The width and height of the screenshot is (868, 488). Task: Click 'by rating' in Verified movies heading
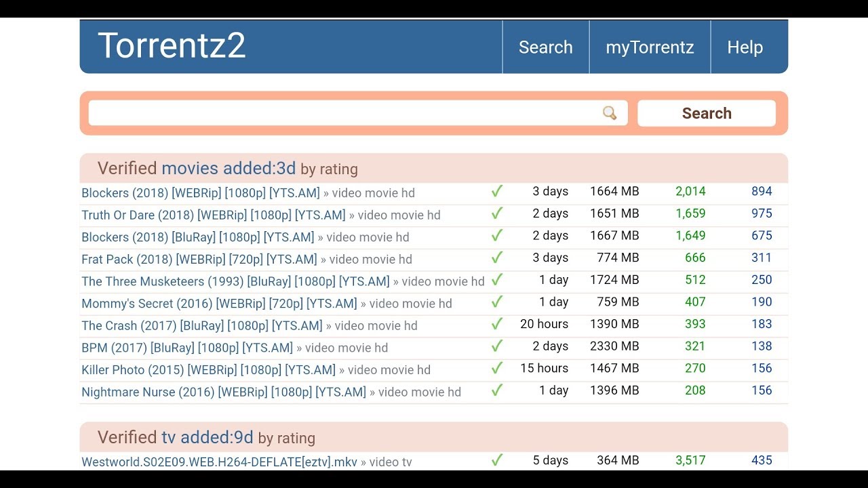[329, 169]
